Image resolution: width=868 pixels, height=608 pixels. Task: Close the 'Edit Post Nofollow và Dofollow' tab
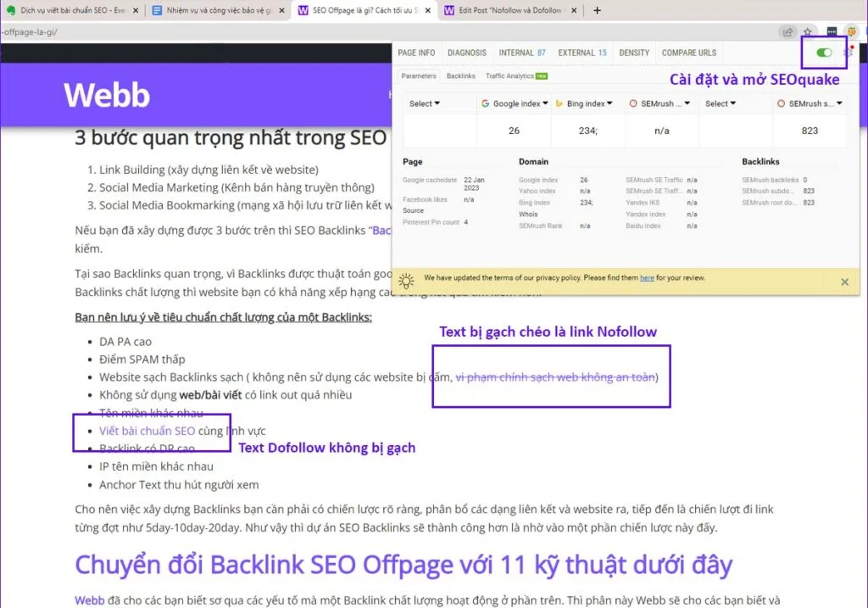pyautogui.click(x=574, y=10)
